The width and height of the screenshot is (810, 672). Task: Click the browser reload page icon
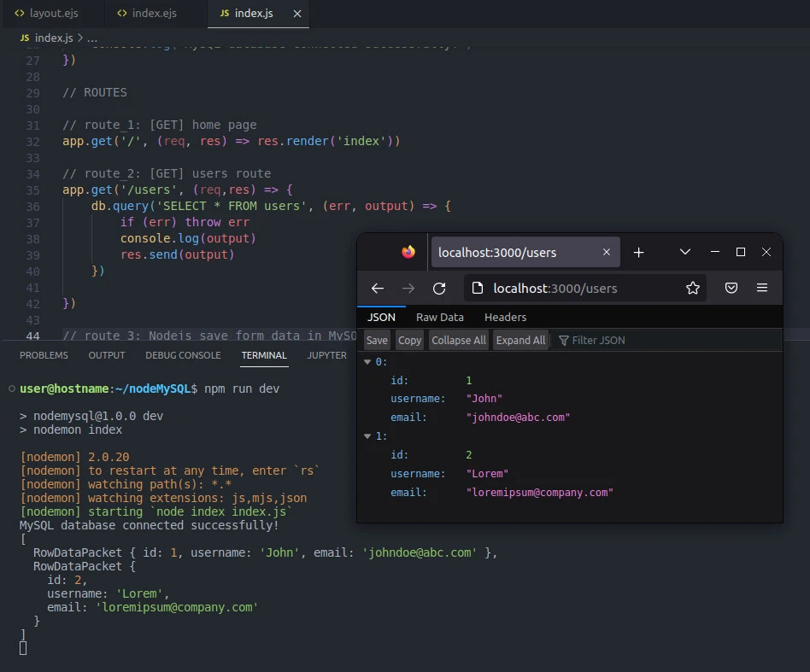(439, 289)
